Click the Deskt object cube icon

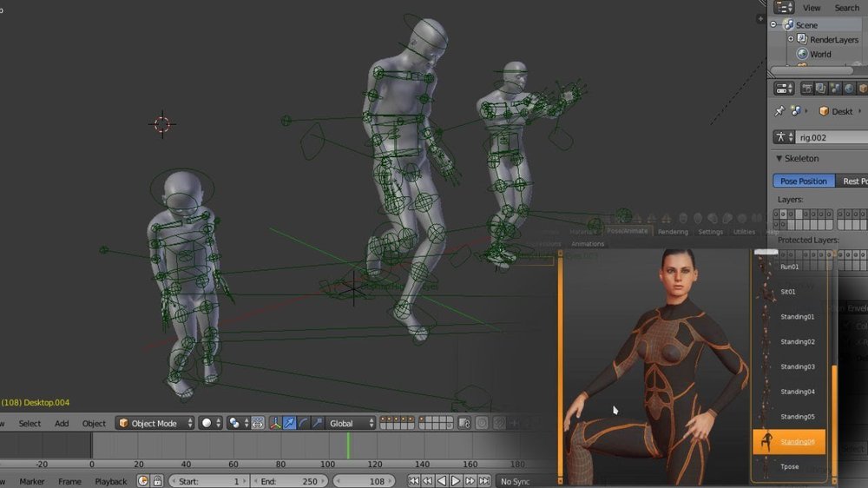(824, 111)
